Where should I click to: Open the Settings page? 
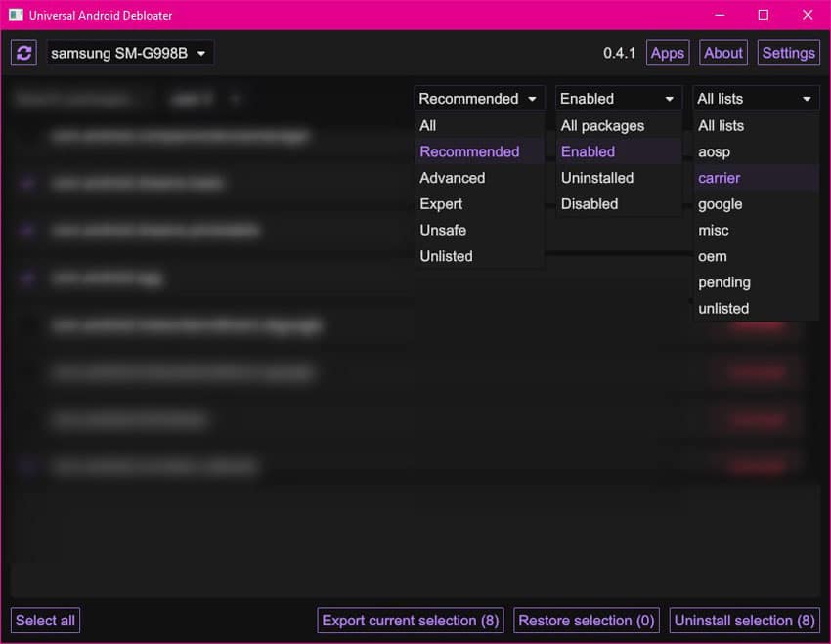[788, 53]
